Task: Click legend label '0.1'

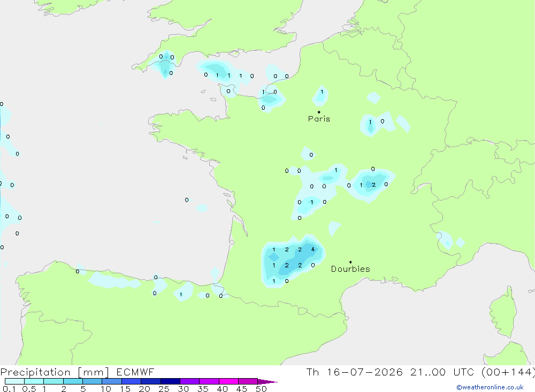Action: click(x=9, y=389)
